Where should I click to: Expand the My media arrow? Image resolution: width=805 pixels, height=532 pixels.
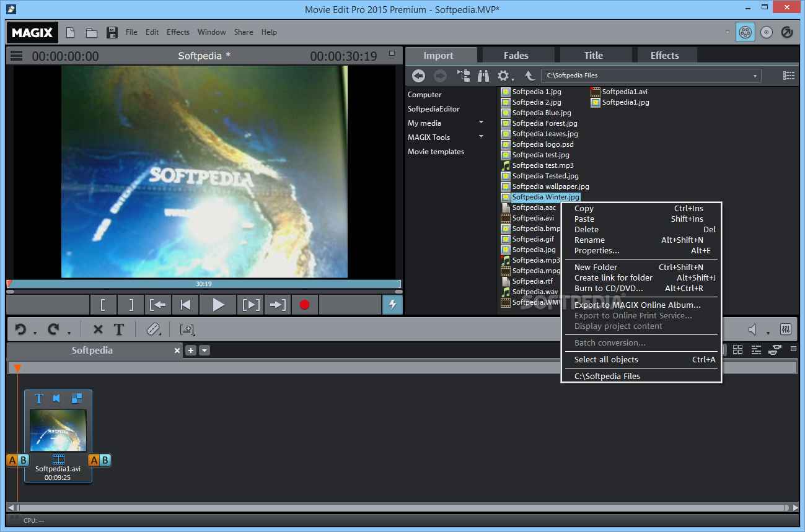click(x=481, y=123)
